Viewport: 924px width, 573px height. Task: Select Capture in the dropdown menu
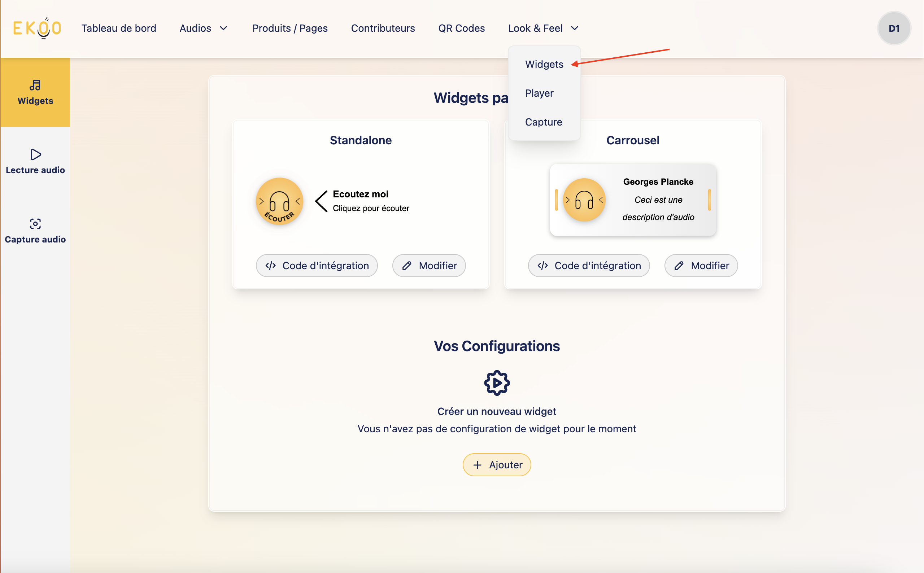(543, 122)
